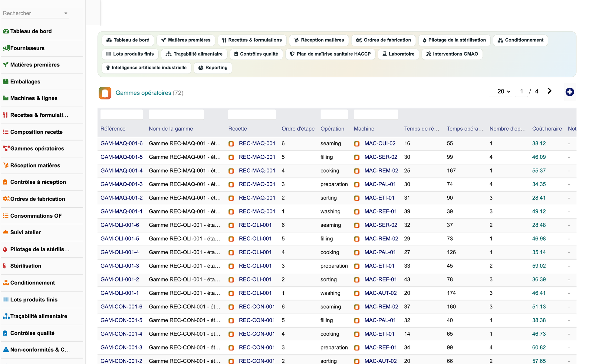Open Suivi atelier sidebar item
Viewport: 589px width, 364px height.
(22, 232)
